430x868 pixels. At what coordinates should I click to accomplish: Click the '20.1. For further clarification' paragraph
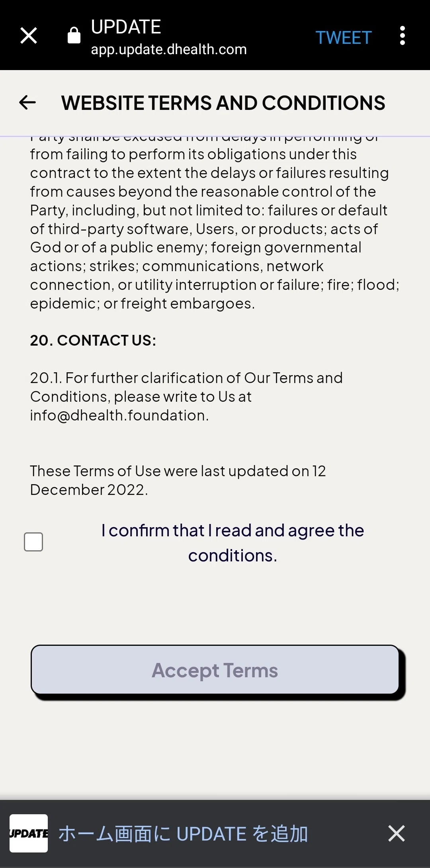coord(186,397)
